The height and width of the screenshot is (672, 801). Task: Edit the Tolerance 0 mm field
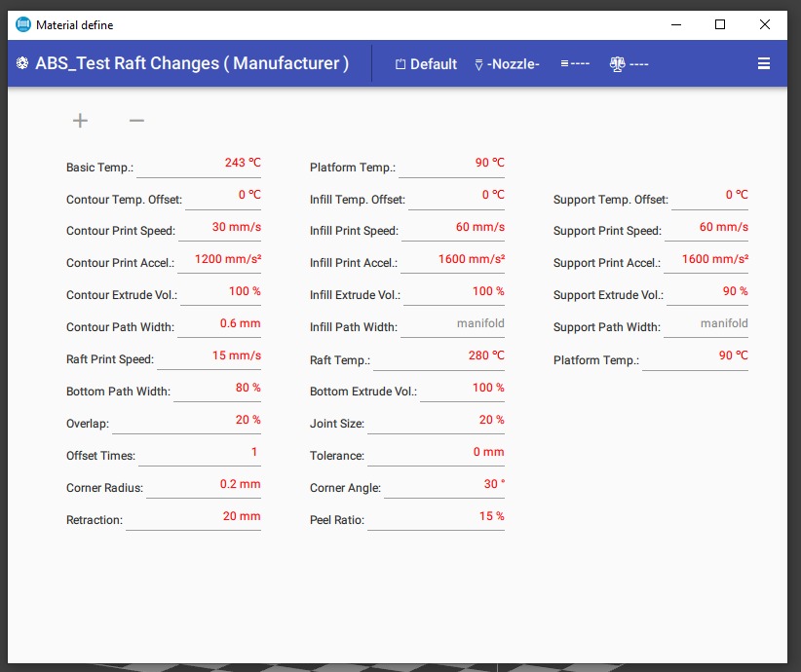(437, 453)
